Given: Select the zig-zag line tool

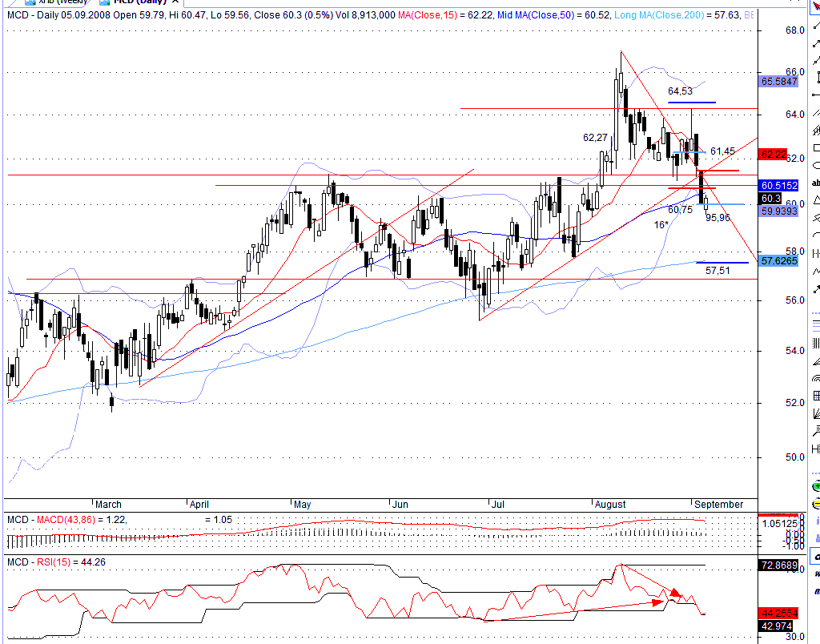Looking at the screenshot, I should (816, 271).
